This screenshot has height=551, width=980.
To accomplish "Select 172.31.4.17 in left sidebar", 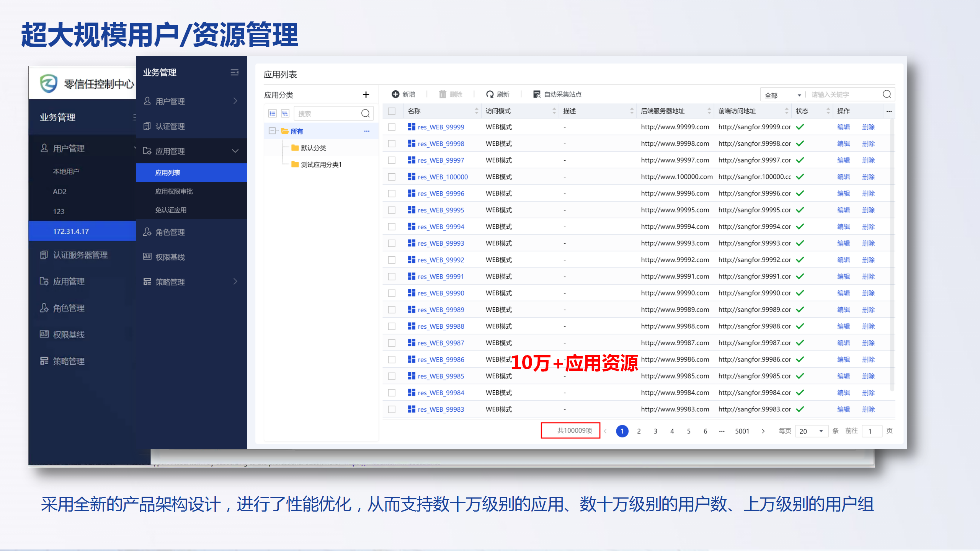I will pos(82,231).
